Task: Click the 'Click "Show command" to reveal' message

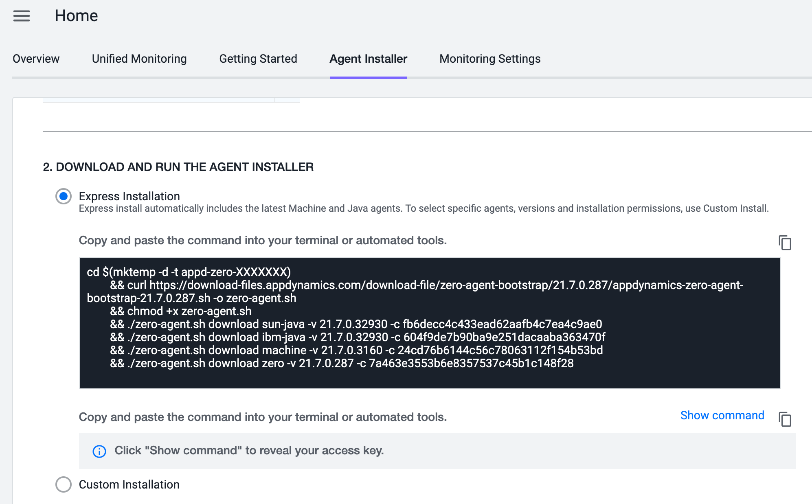Action: (249, 451)
